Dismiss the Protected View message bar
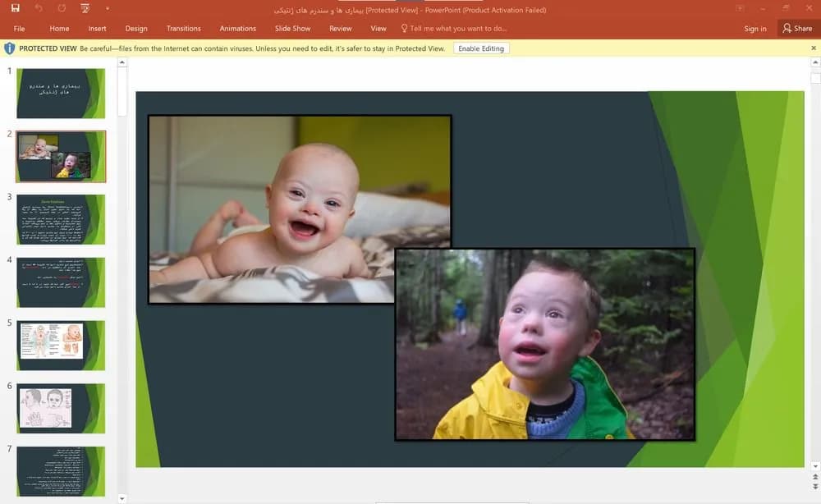 pos(813,48)
